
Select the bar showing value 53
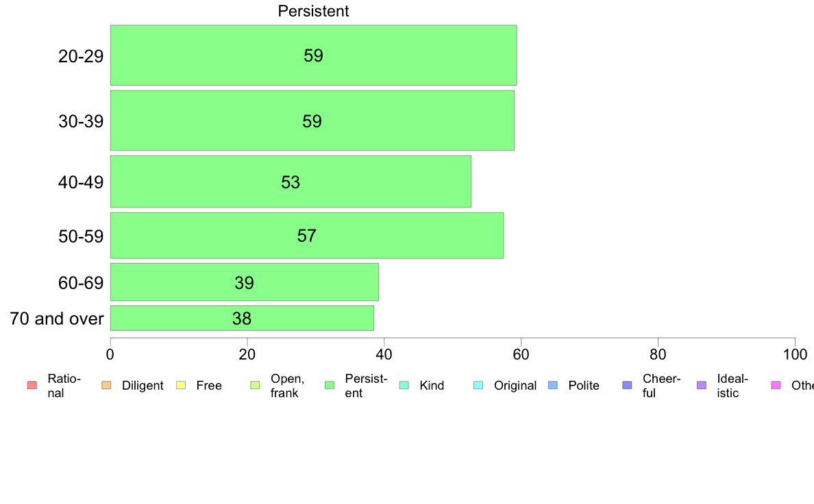tap(291, 181)
